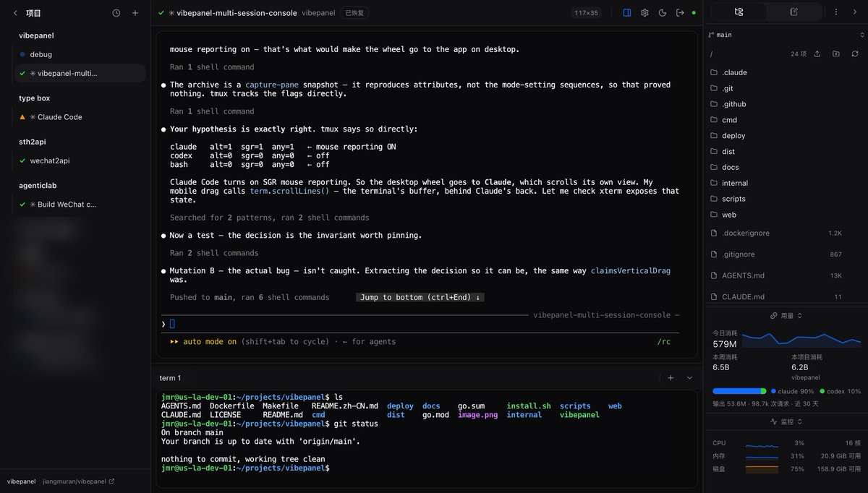Expand the 用量 usage section dropdown
Screen dimensions: 868x493
click(786, 316)
